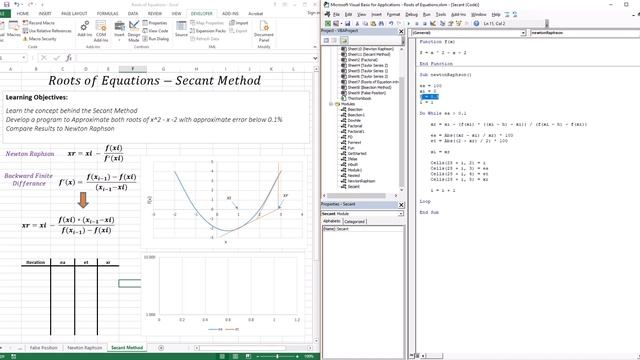Select column F header in Excel

(x=133, y=69)
